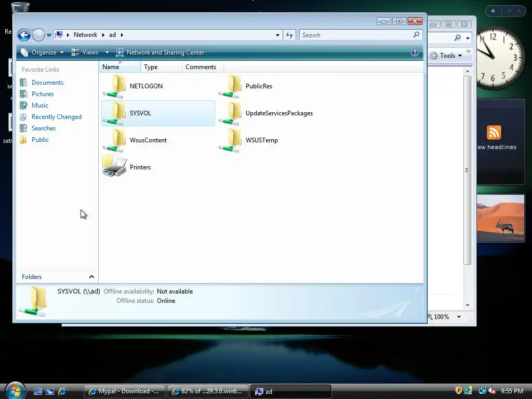
Task: Open search options dropdown in background browser
Action: [468, 38]
